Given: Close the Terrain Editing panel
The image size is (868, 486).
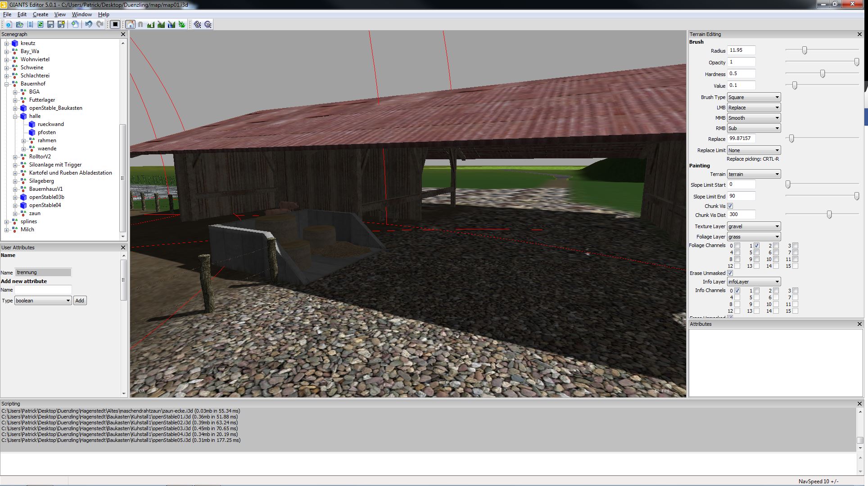Looking at the screenshot, I should click(x=859, y=34).
